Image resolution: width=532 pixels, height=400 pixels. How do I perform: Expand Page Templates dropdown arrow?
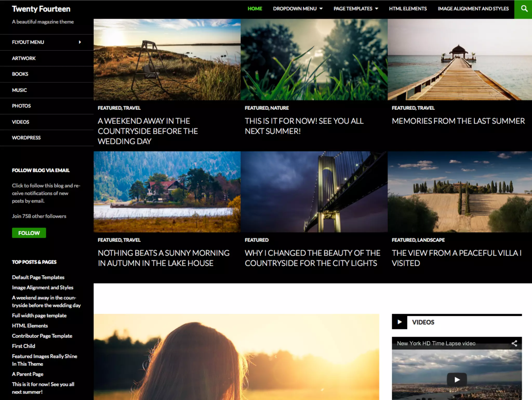[x=377, y=9]
